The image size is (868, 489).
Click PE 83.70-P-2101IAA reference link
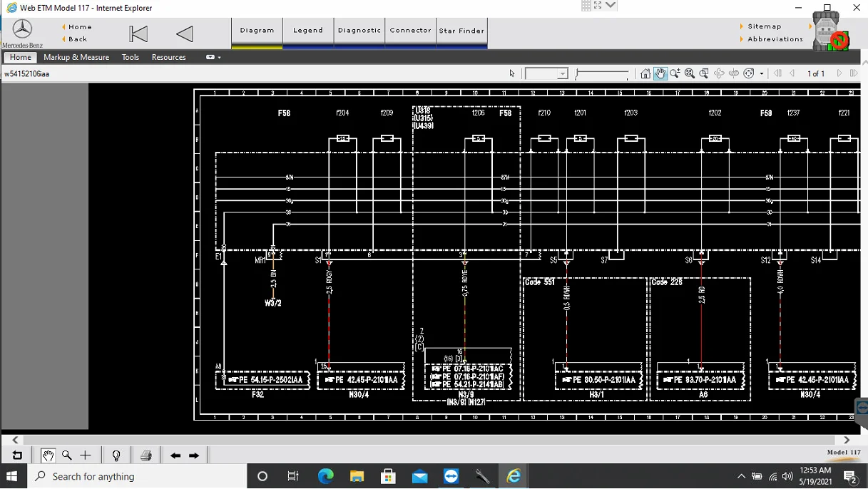pyautogui.click(x=700, y=380)
